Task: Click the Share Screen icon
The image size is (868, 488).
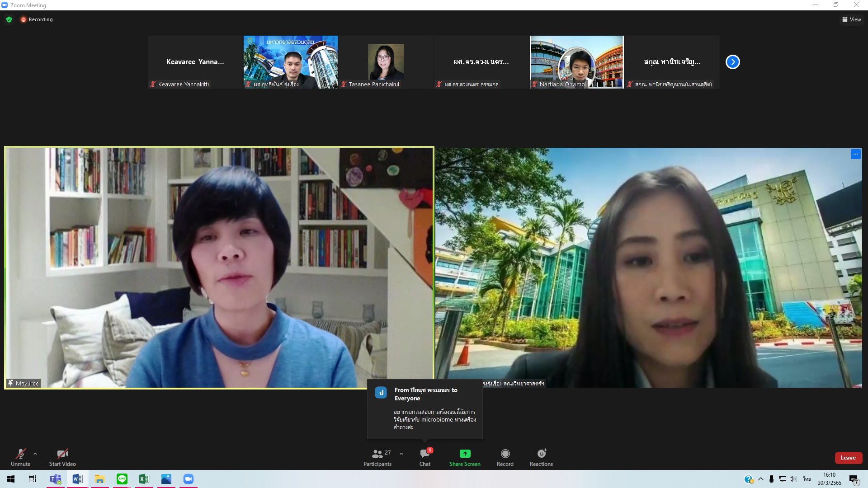Action: pyautogui.click(x=465, y=454)
